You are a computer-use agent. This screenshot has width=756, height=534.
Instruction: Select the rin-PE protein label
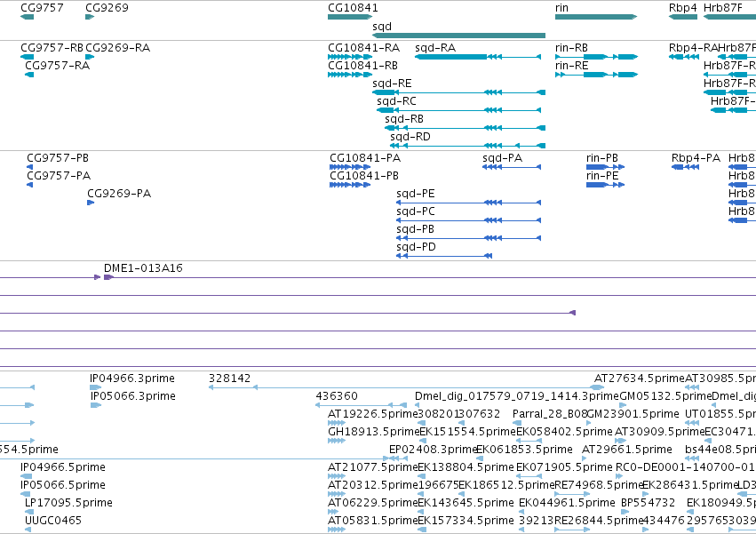coord(602,176)
